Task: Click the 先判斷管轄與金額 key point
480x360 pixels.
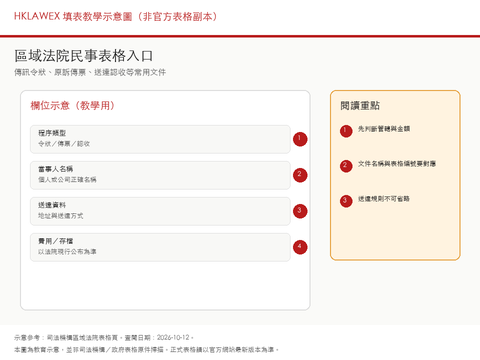Action: point(384,129)
